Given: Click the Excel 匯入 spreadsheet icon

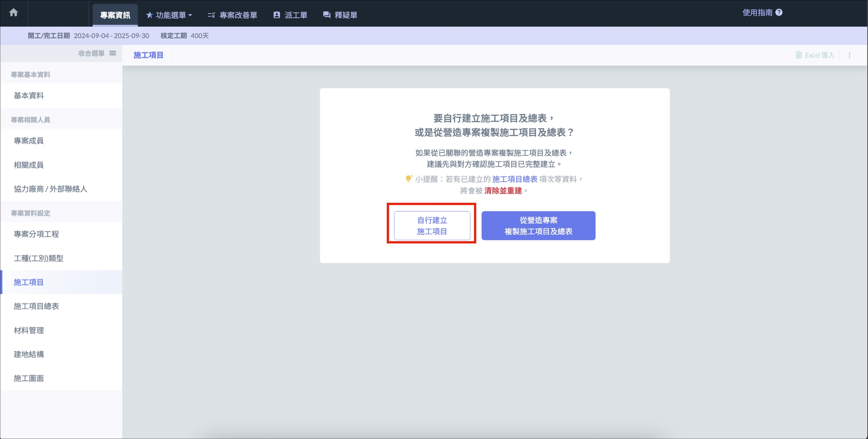Looking at the screenshot, I should click(x=798, y=55).
